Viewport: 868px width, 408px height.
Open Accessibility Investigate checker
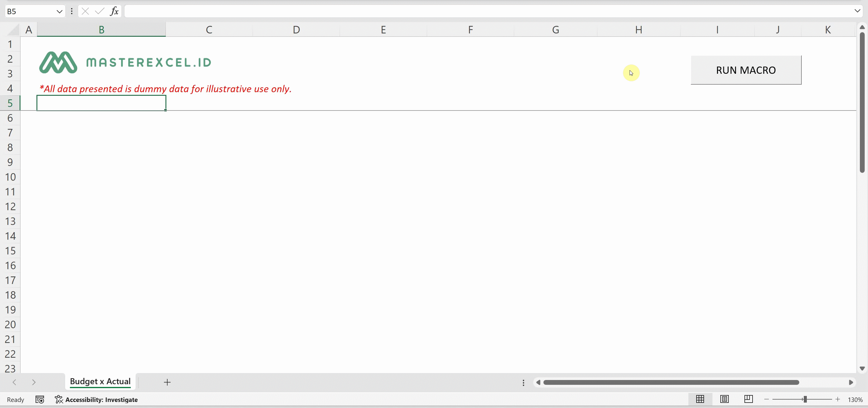tap(97, 400)
